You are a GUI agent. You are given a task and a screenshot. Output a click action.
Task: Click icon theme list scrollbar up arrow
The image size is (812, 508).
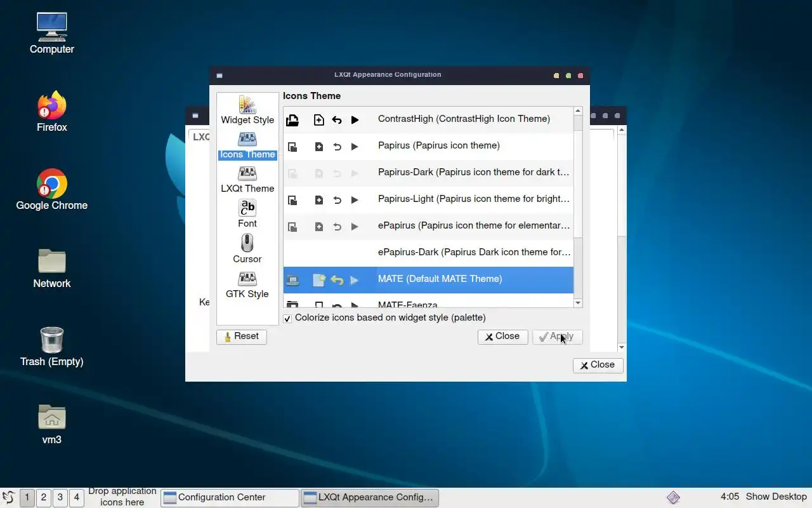click(x=578, y=111)
